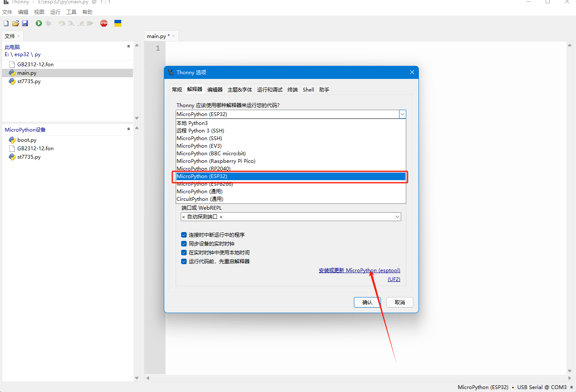
Task: Toggle 运行代码前，先重启解释器 checkbox
Action: [184, 261]
